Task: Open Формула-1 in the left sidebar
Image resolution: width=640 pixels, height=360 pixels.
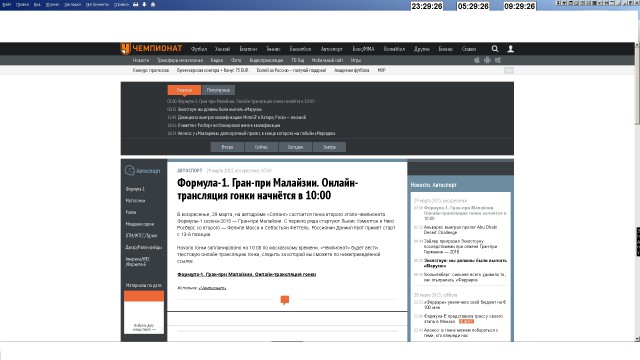Action: 135,189
